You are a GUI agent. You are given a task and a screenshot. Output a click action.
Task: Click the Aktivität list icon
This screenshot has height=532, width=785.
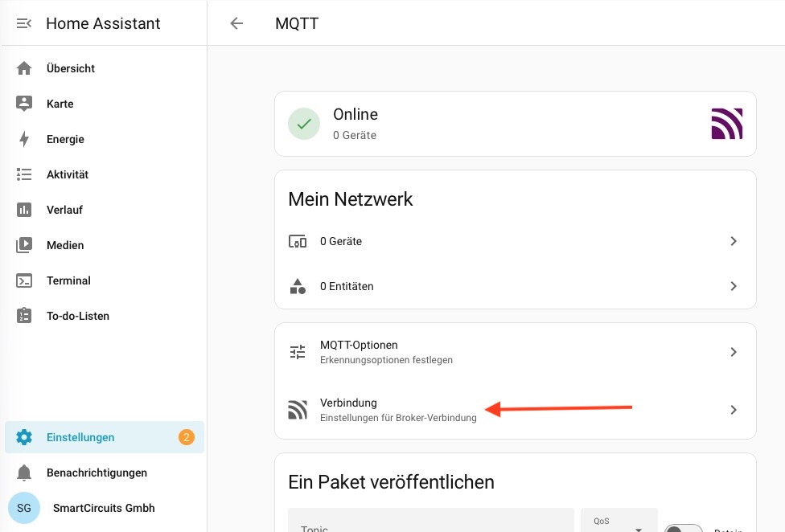pos(23,174)
